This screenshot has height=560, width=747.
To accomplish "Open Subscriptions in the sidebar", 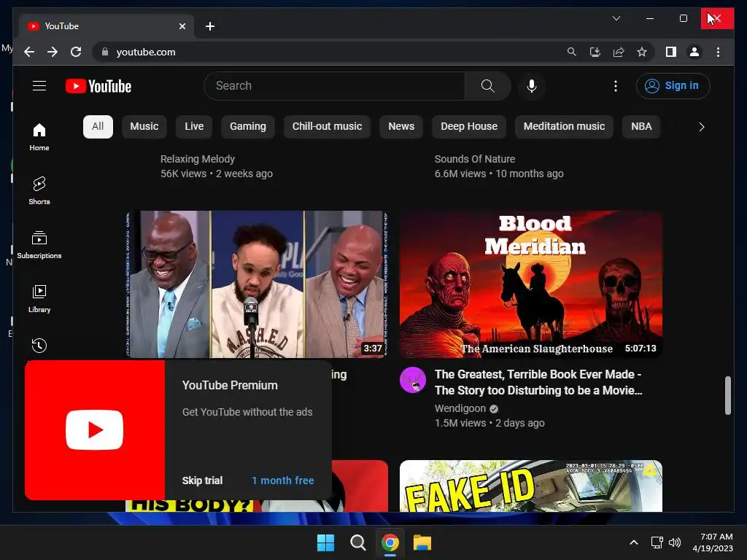I will tap(39, 244).
